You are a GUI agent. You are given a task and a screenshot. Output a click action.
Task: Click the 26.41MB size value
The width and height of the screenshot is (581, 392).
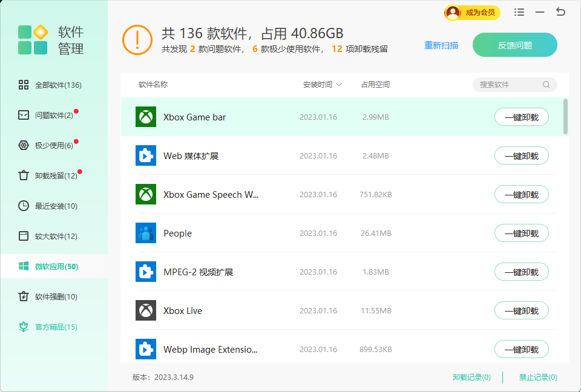[376, 233]
